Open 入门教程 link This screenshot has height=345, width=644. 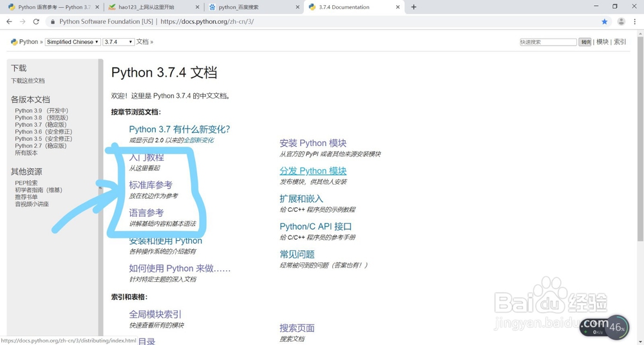[147, 157]
